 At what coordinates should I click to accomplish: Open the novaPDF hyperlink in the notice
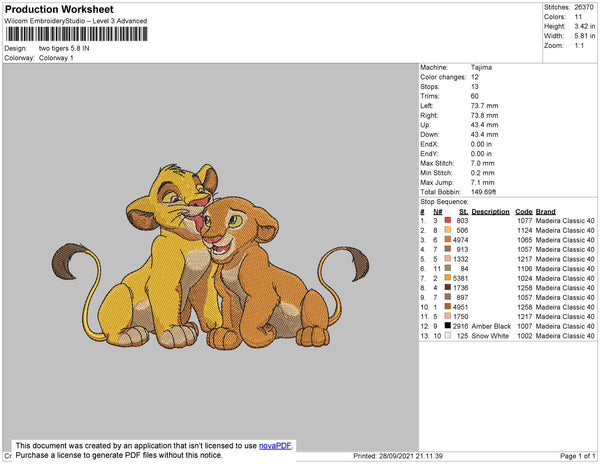coord(275,446)
